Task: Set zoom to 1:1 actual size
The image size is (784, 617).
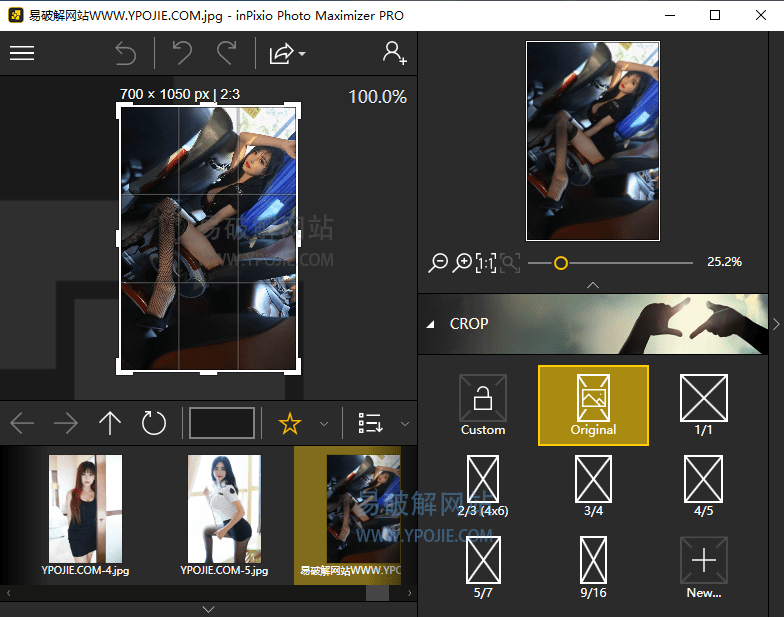Action: (486, 263)
